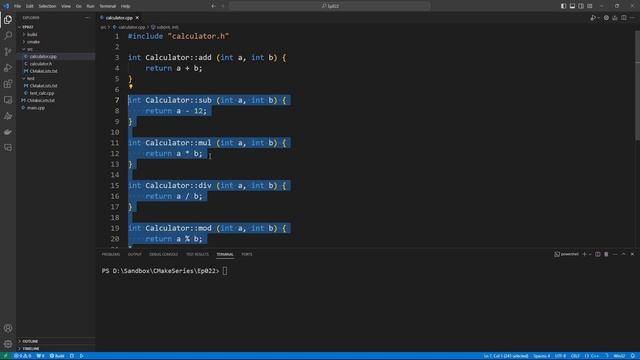
Task: Open the Search view in activity bar
Action: [8, 36]
